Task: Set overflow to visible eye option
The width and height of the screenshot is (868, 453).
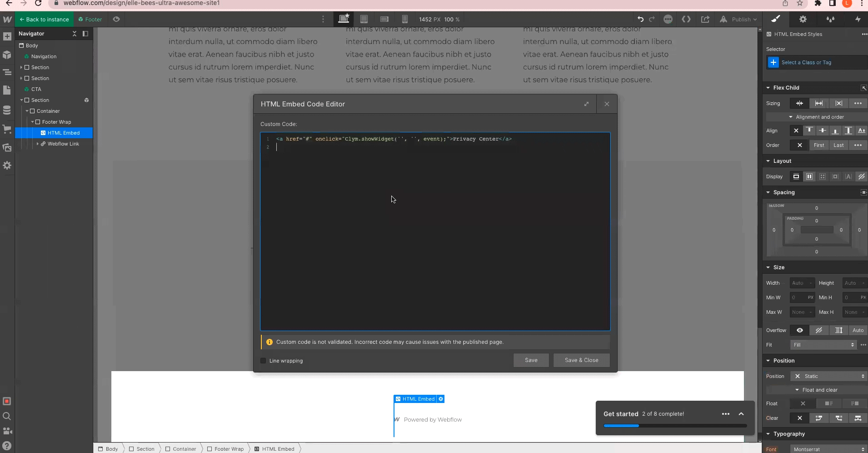Action: click(x=800, y=330)
